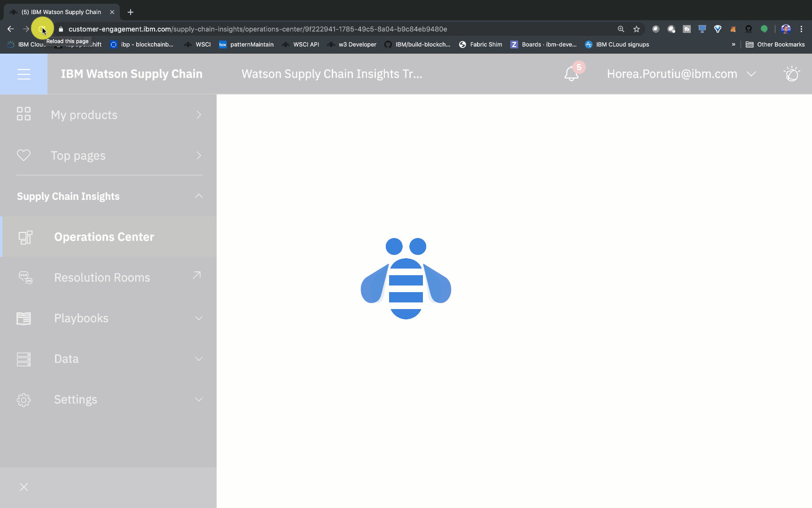The image size is (812, 508).
Task: Collapse the Supply Chain Insights section
Action: 199,196
